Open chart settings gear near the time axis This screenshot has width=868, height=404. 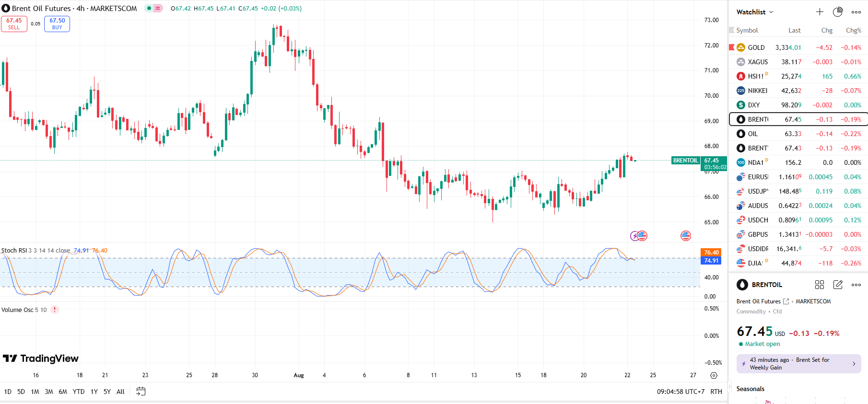pyautogui.click(x=714, y=375)
